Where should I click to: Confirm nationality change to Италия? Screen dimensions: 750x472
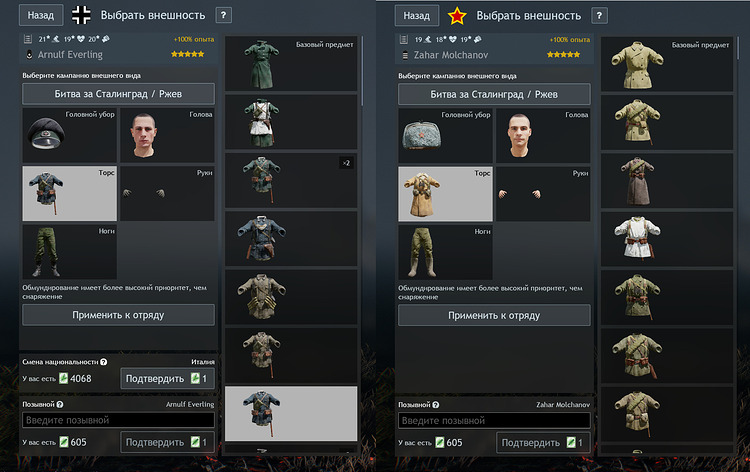point(167,379)
